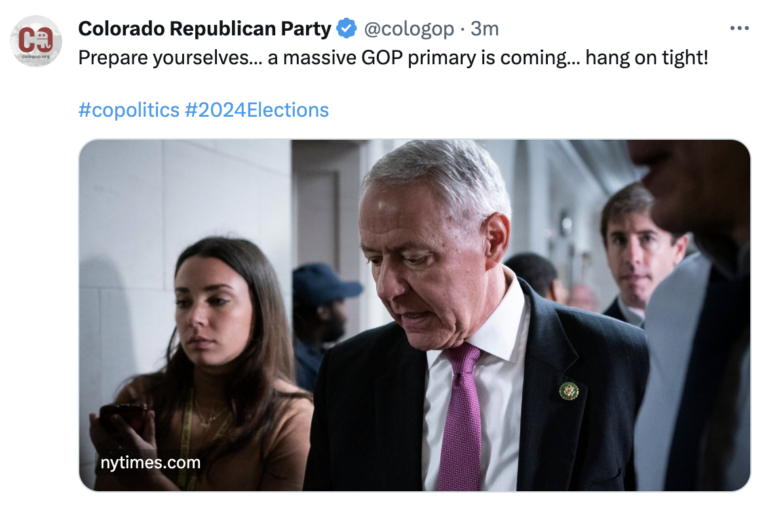The width and height of the screenshot is (768, 505).
Task: Click the blue verified badge
Action: click(x=346, y=28)
